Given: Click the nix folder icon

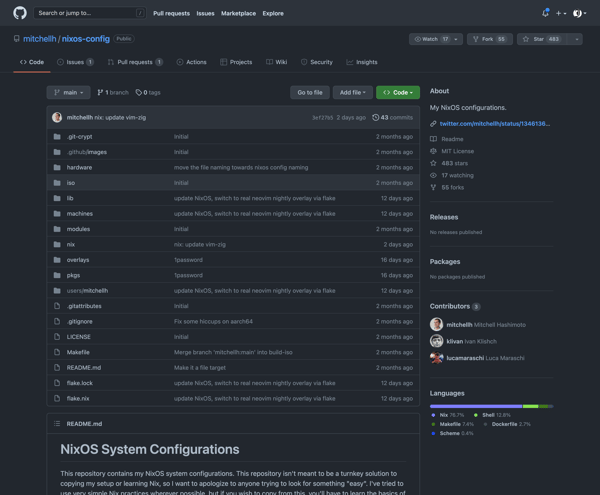Looking at the screenshot, I should coord(57,244).
